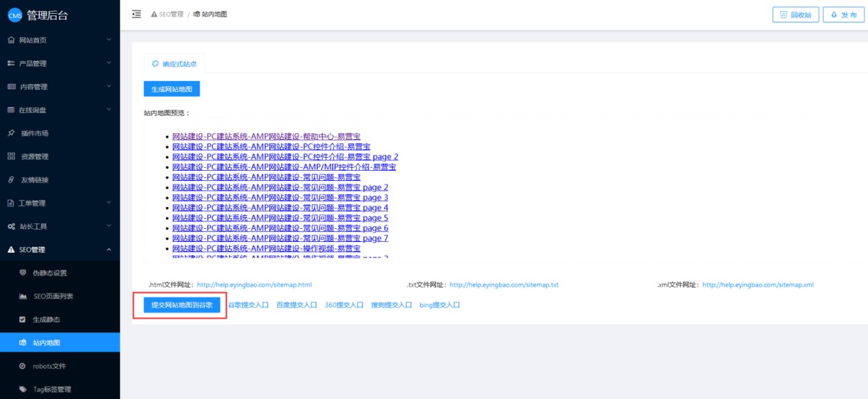This screenshot has height=399, width=868.
Task: Open 友情链接 from the sidebar
Action: coord(60,179)
